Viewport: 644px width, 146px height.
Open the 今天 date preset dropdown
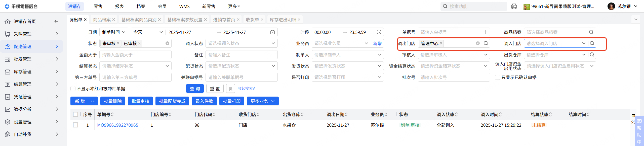(148, 32)
